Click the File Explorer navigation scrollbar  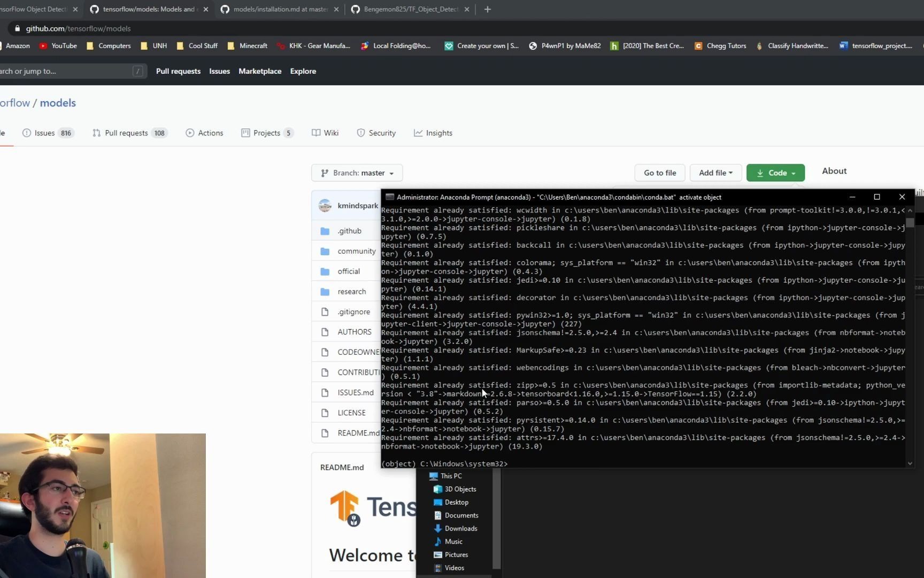pyautogui.click(x=497, y=519)
